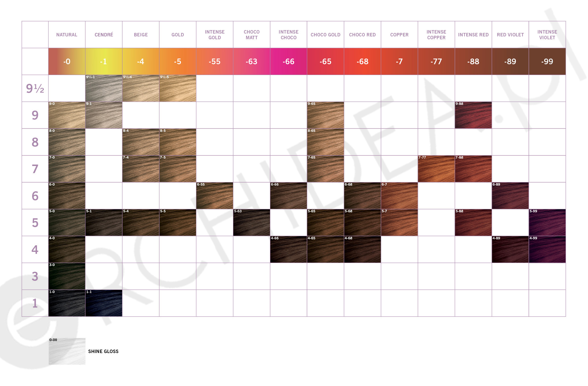Click the NATURAL column header

(x=67, y=35)
